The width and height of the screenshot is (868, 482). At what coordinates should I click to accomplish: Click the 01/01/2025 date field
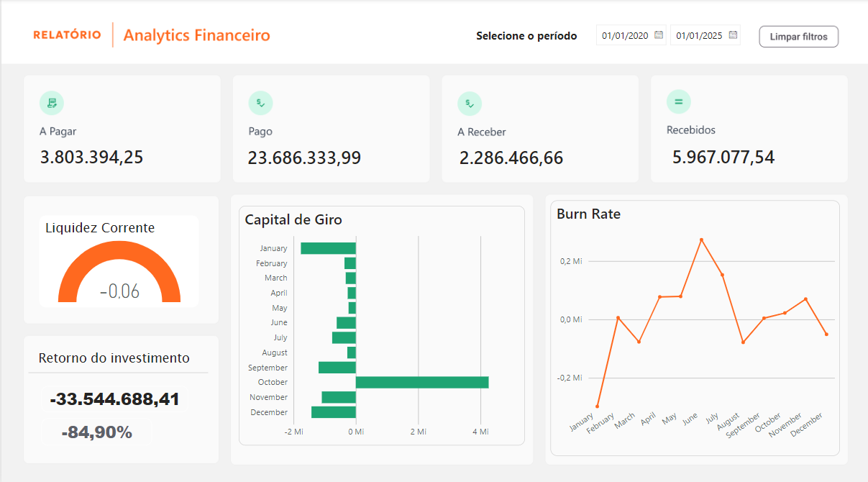pyautogui.click(x=698, y=35)
